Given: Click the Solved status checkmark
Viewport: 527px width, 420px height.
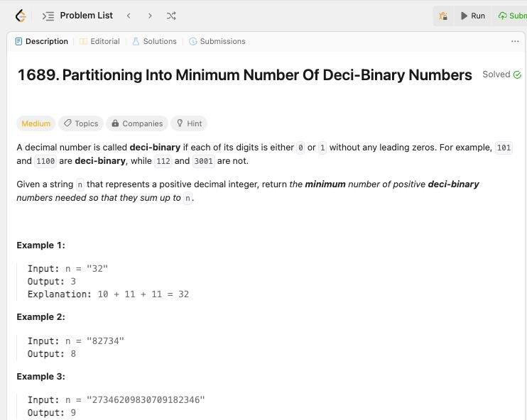Looking at the screenshot, I should pyautogui.click(x=517, y=74).
